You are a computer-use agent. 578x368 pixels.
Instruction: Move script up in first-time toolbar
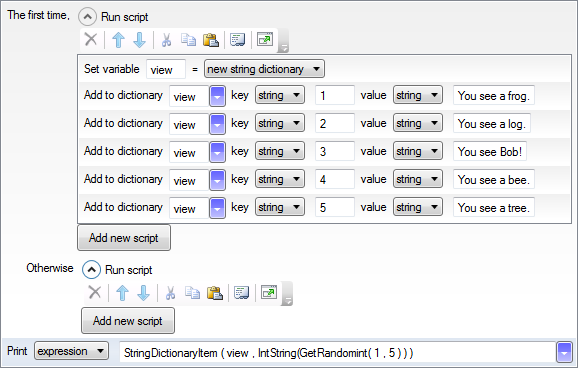118,39
